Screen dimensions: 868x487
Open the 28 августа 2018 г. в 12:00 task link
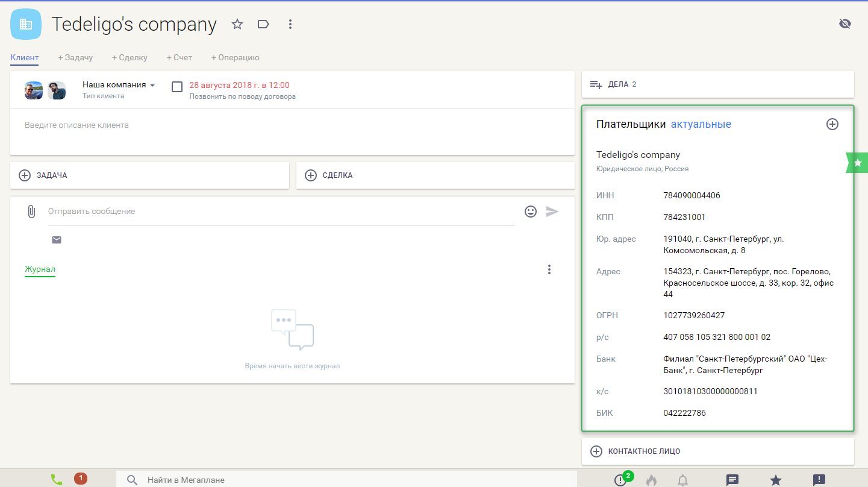[239, 85]
